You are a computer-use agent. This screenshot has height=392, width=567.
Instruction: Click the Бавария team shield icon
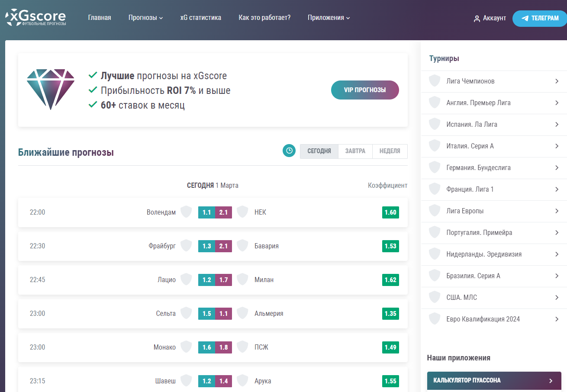pyautogui.click(x=242, y=246)
